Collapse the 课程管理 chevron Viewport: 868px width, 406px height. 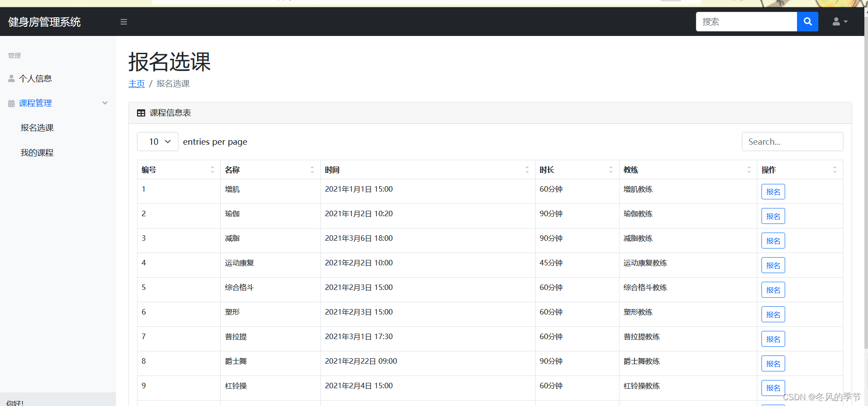coord(105,103)
